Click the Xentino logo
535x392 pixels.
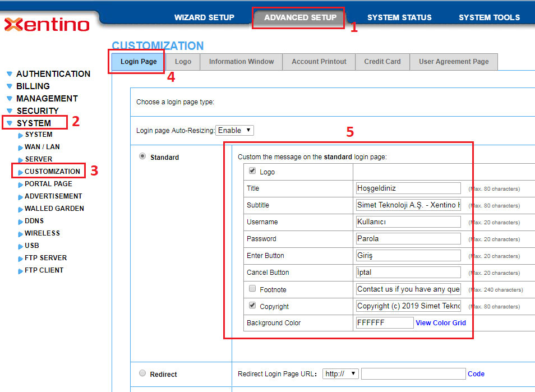47,25
